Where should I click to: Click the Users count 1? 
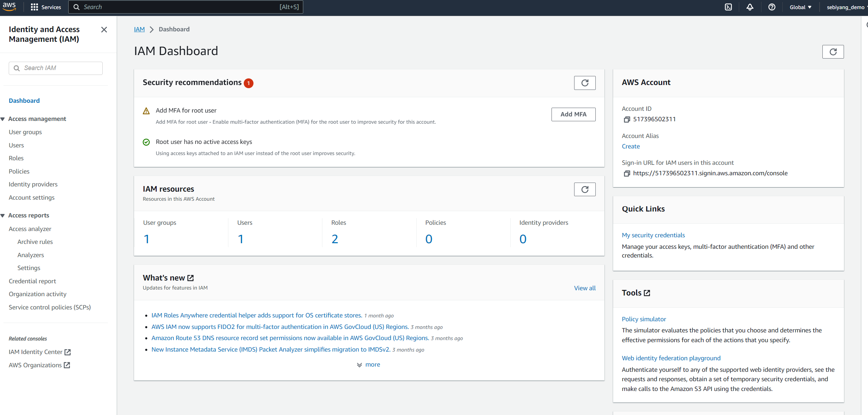coord(241,239)
